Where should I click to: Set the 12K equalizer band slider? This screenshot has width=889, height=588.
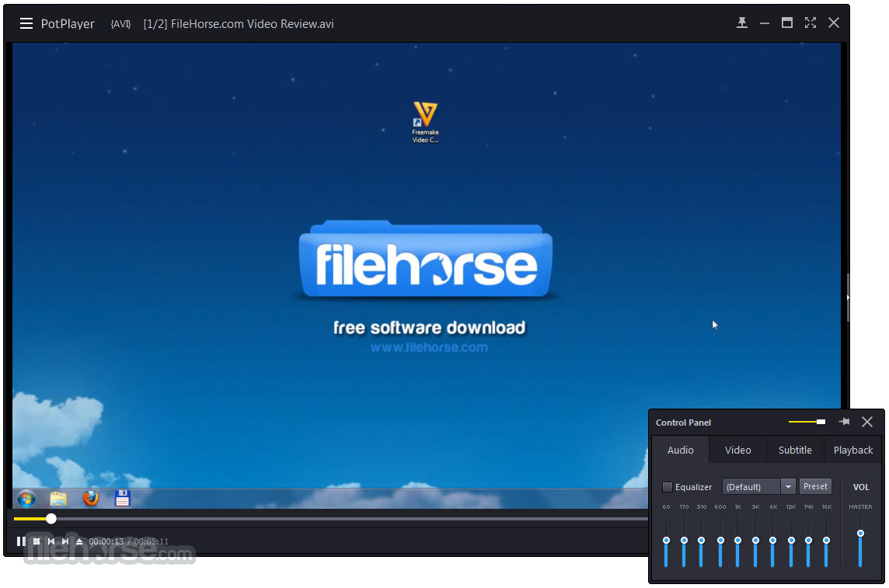coord(792,541)
